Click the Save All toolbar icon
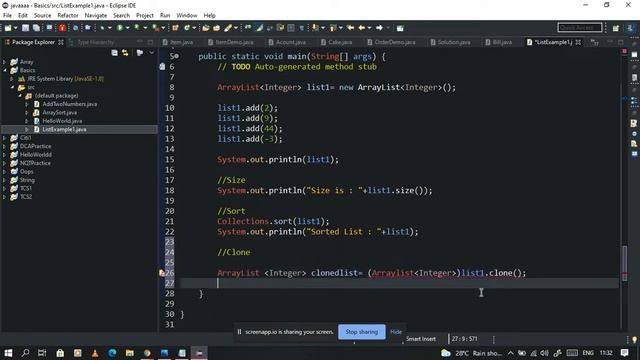The image size is (640, 360). coord(36,28)
